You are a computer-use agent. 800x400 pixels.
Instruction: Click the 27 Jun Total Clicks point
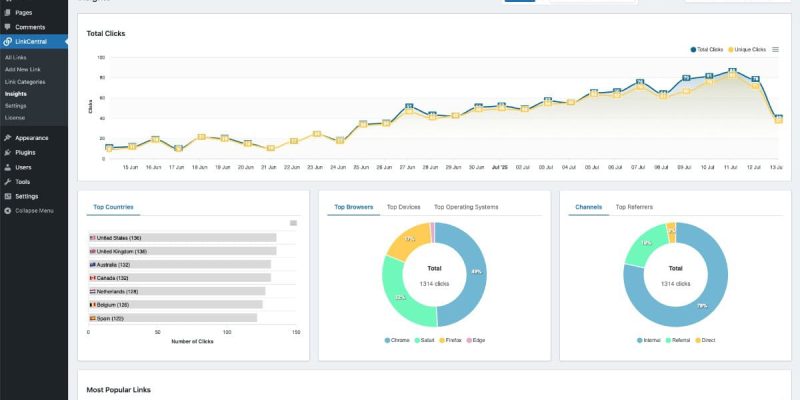(x=409, y=106)
